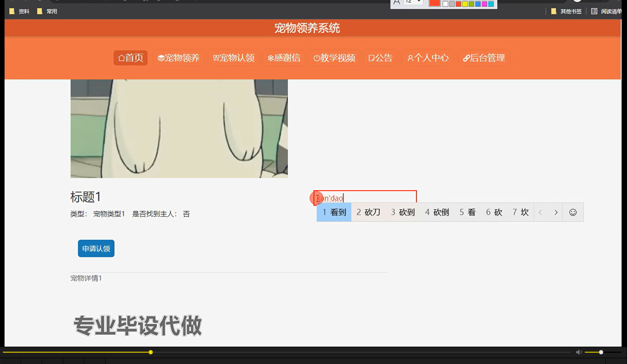The width and height of the screenshot is (627, 364).
Task: Pick the blue color swatch
Action: (x=478, y=4)
